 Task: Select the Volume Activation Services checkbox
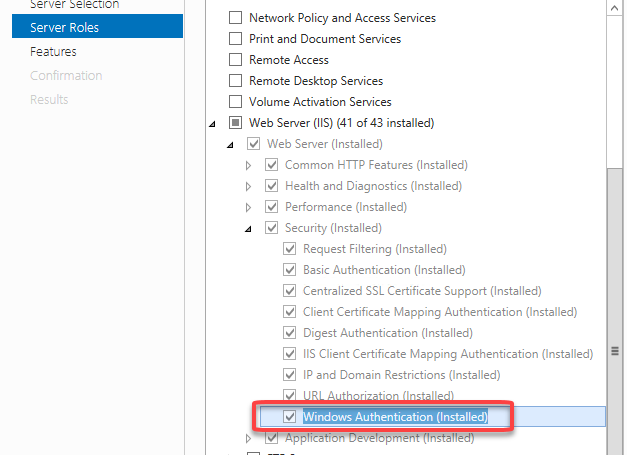(x=236, y=102)
